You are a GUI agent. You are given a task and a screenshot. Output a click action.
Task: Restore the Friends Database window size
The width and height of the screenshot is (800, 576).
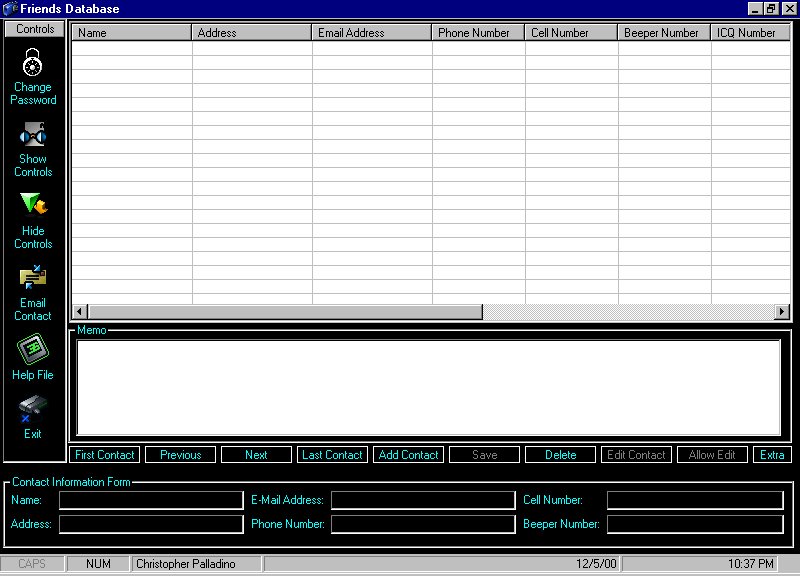pos(770,9)
